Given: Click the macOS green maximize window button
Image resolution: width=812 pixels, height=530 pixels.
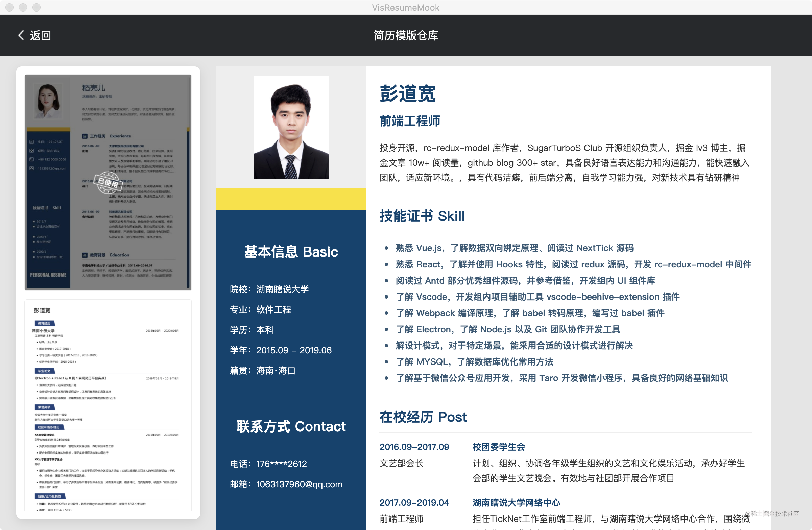Looking at the screenshot, I should [x=37, y=7].
